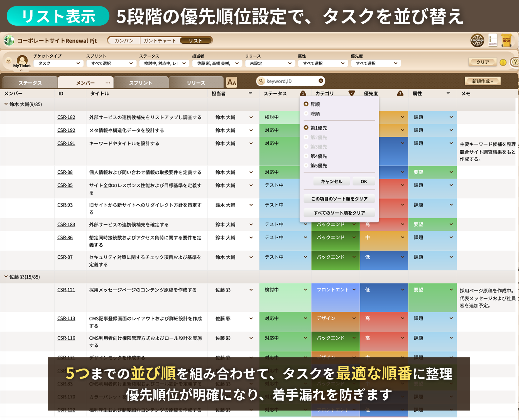The width and height of the screenshot is (519, 420).
Task: Select the greyed 第2優先 radio option
Action: 306,137
